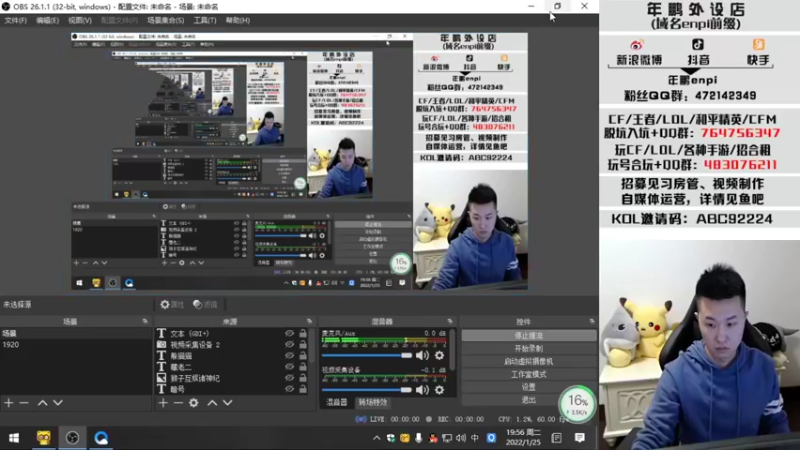The height and width of the screenshot is (450, 800).
Task: Click 启动虚拟摄像机 button
Action: click(529, 361)
